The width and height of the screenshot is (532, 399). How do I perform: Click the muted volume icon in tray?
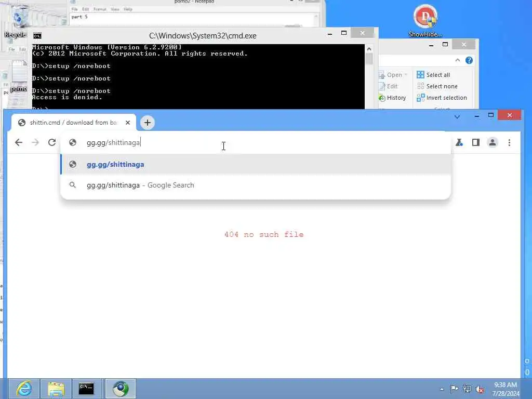click(480, 389)
